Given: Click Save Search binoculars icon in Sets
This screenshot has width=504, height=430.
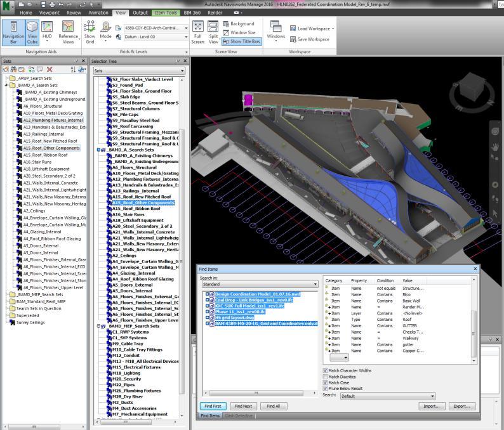Looking at the screenshot, I should click(13, 69).
